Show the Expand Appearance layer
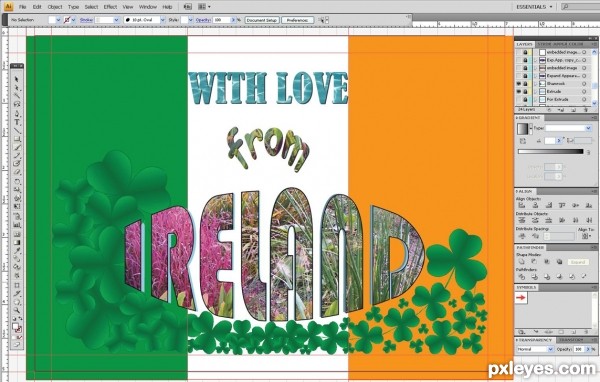Viewport: 600px width, 382px height. 519,76
